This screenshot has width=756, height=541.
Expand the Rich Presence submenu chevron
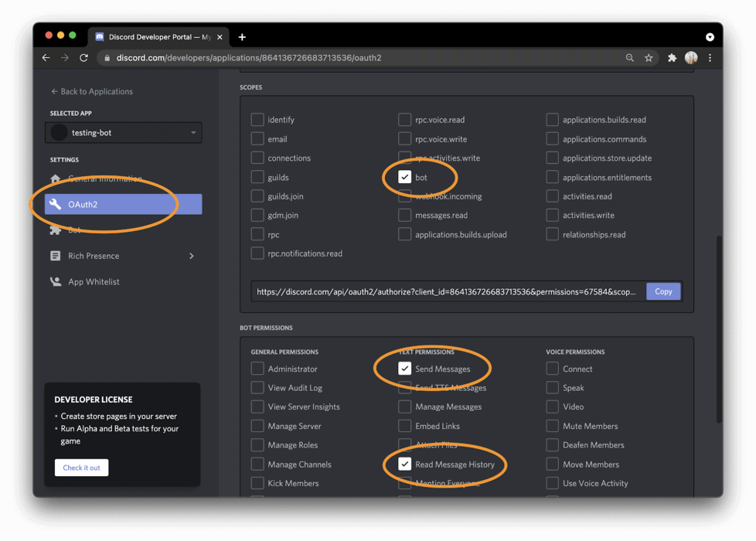(x=192, y=256)
